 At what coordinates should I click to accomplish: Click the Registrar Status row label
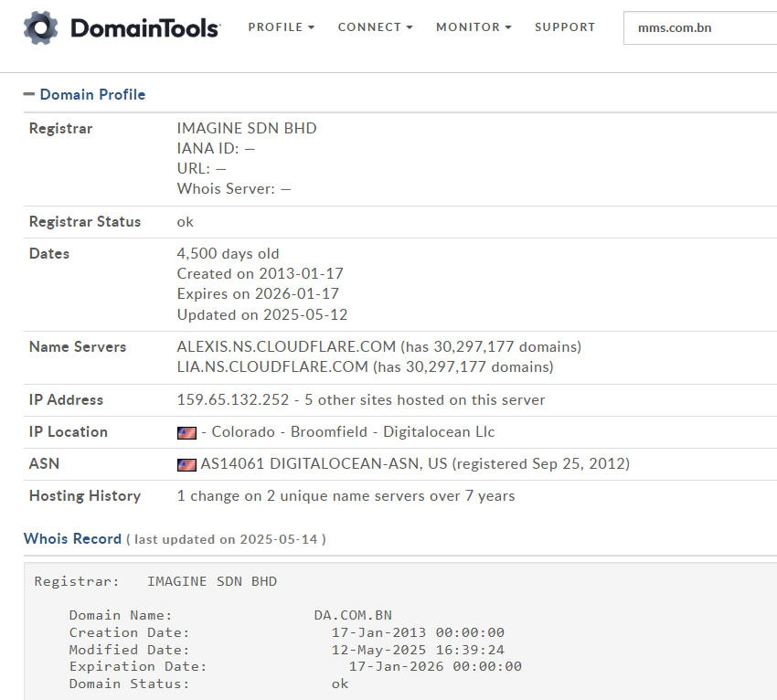[85, 221]
